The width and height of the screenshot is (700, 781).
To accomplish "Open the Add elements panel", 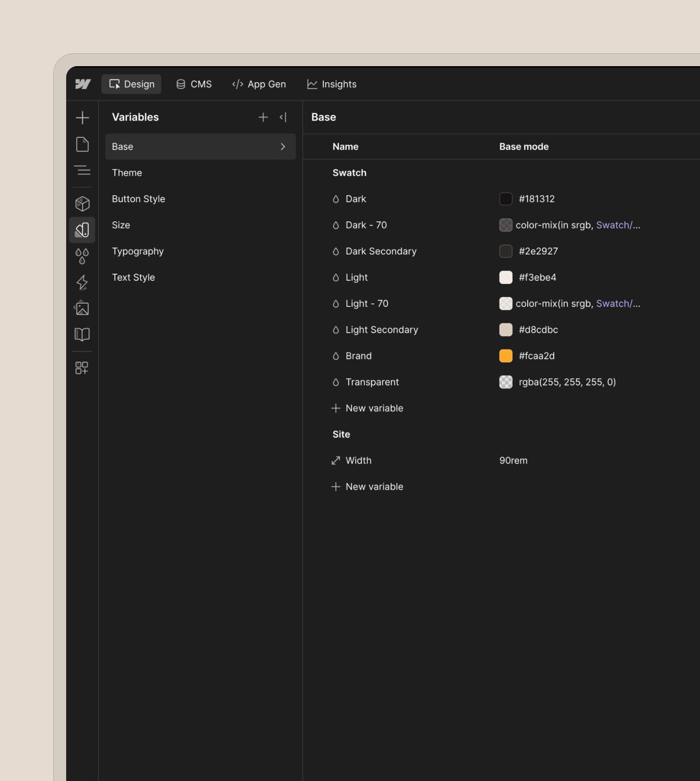I will pyautogui.click(x=83, y=117).
